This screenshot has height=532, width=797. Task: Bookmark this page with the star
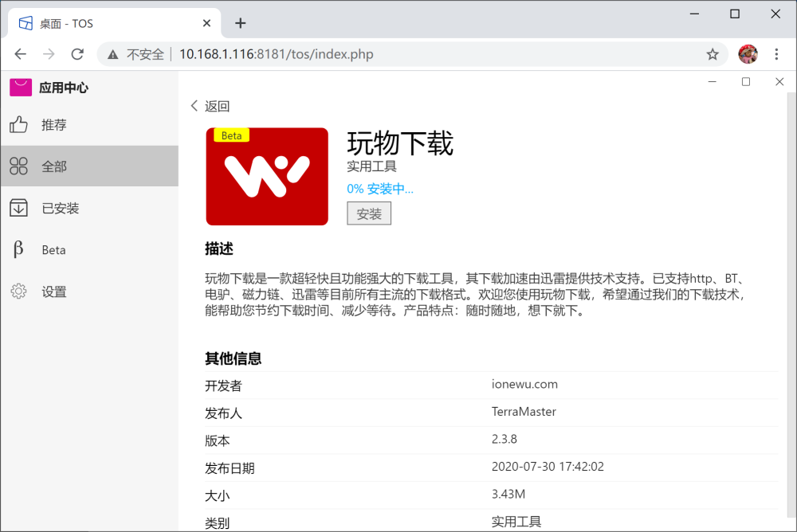(x=713, y=54)
